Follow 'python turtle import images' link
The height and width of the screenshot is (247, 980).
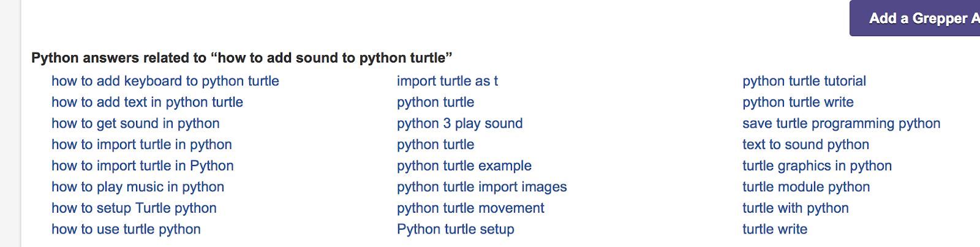[x=482, y=187]
